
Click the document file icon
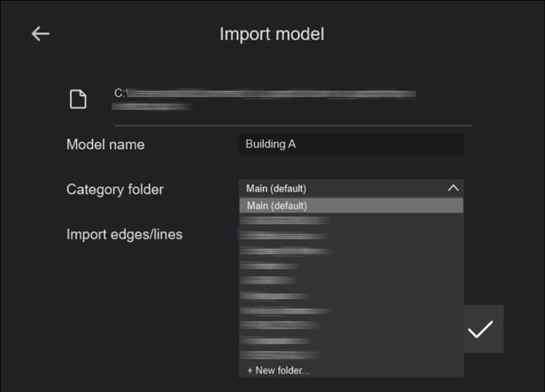click(x=79, y=99)
